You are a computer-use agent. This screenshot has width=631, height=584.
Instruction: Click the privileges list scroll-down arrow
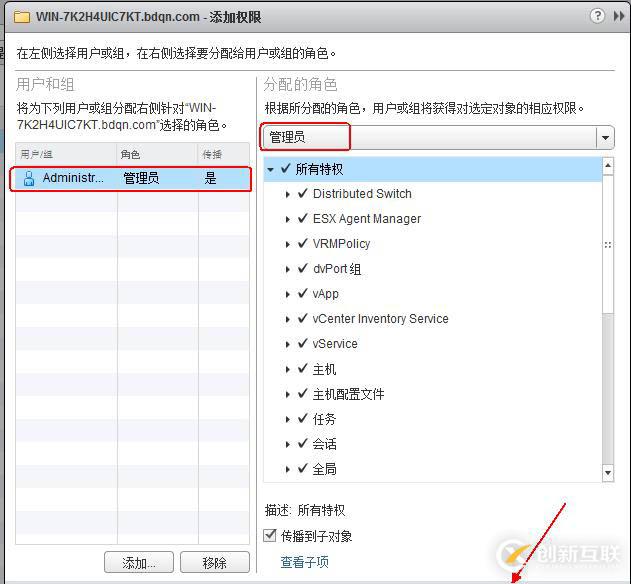(608, 472)
